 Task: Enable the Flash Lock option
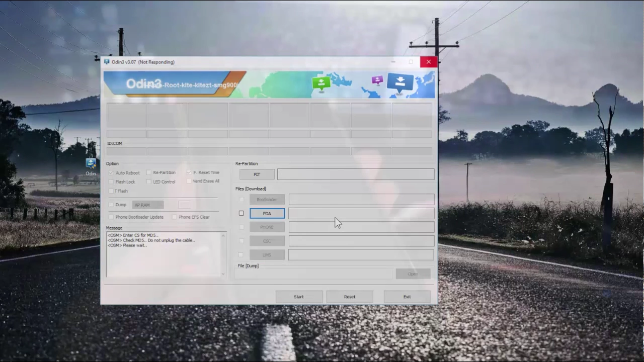[x=111, y=182]
